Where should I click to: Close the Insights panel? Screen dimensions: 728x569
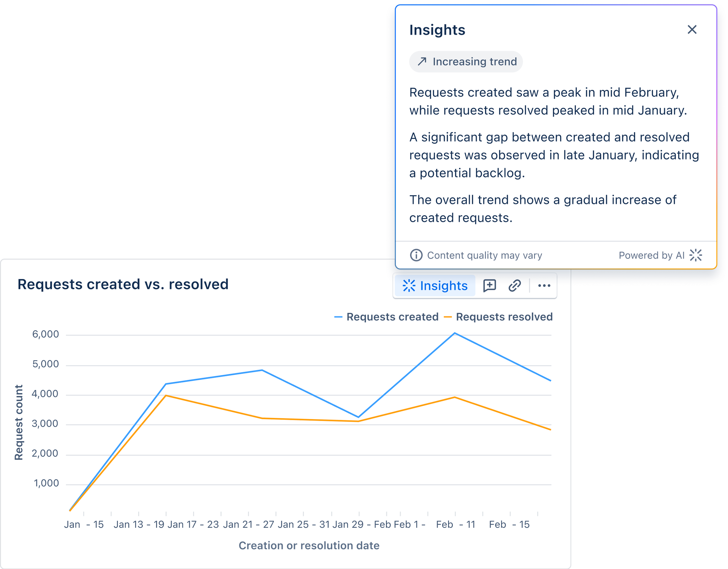(692, 30)
